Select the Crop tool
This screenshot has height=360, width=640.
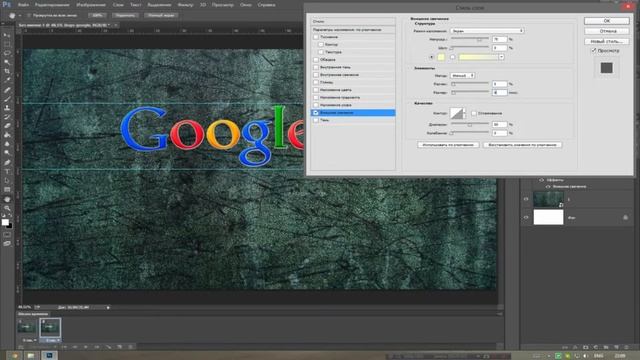7,71
